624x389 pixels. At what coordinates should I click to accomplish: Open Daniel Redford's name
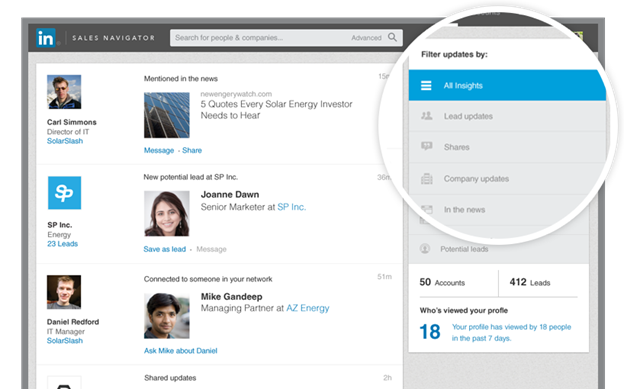point(73,322)
